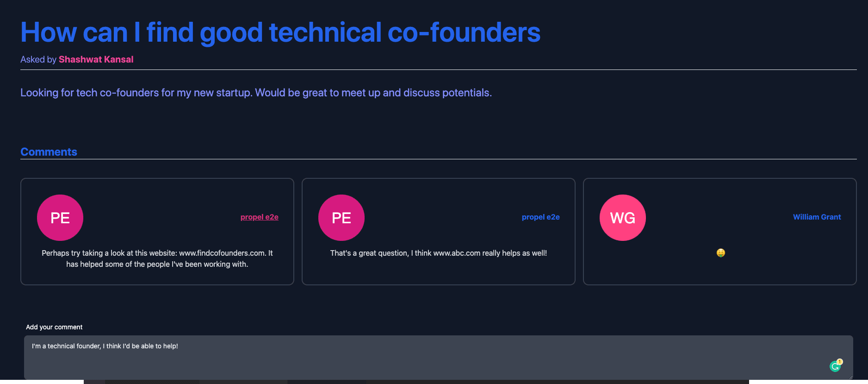Image resolution: width=868 pixels, height=384 pixels.
Task: Click the question title heading
Action: click(x=280, y=32)
